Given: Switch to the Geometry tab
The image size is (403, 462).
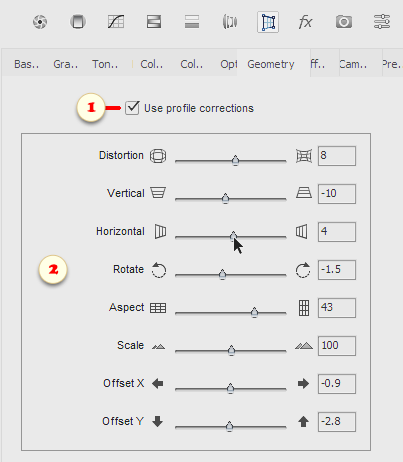Looking at the screenshot, I should tap(271, 64).
